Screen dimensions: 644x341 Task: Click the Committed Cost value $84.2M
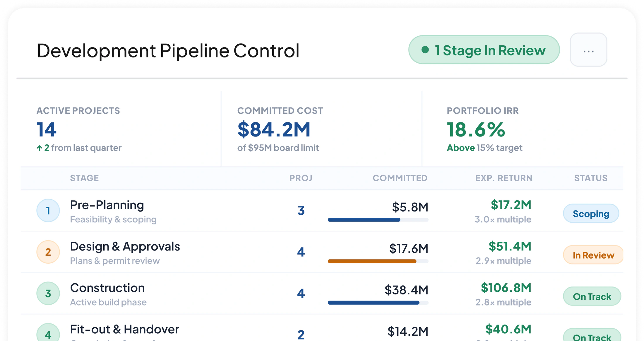274,129
